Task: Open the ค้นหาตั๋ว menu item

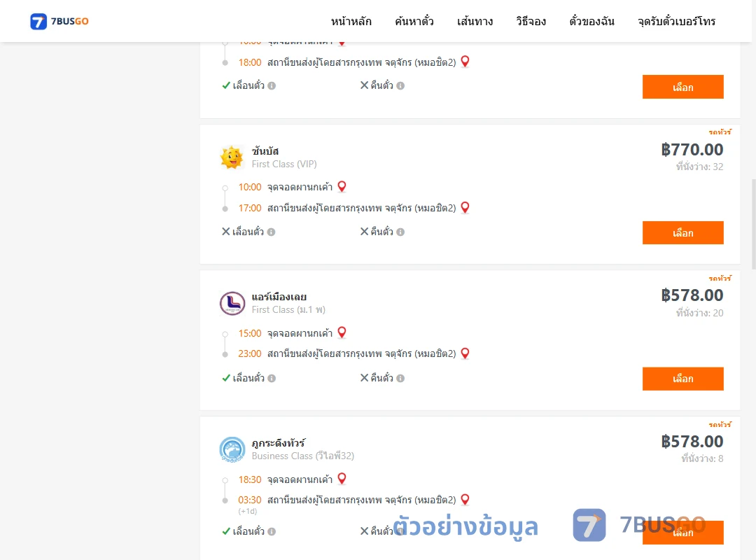Action: coord(414,21)
